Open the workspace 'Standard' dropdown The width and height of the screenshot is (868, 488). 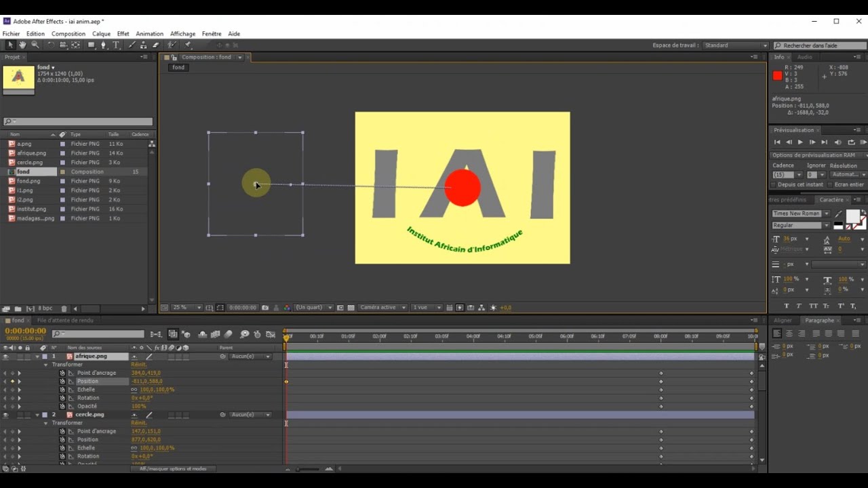[x=736, y=45]
